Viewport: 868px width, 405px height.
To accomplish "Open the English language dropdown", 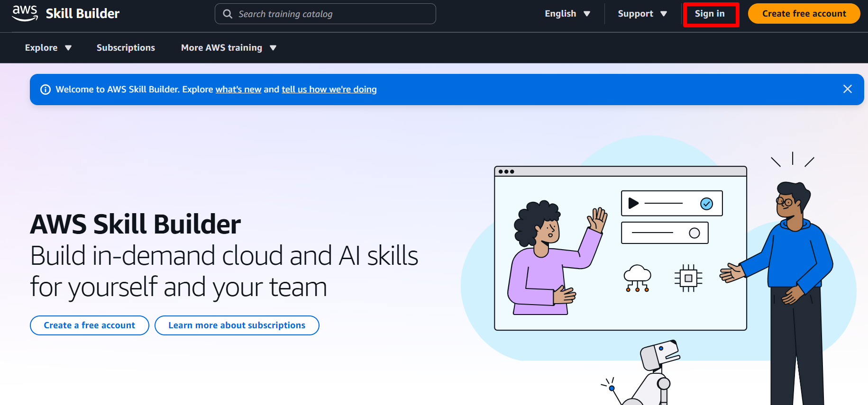I will (567, 14).
